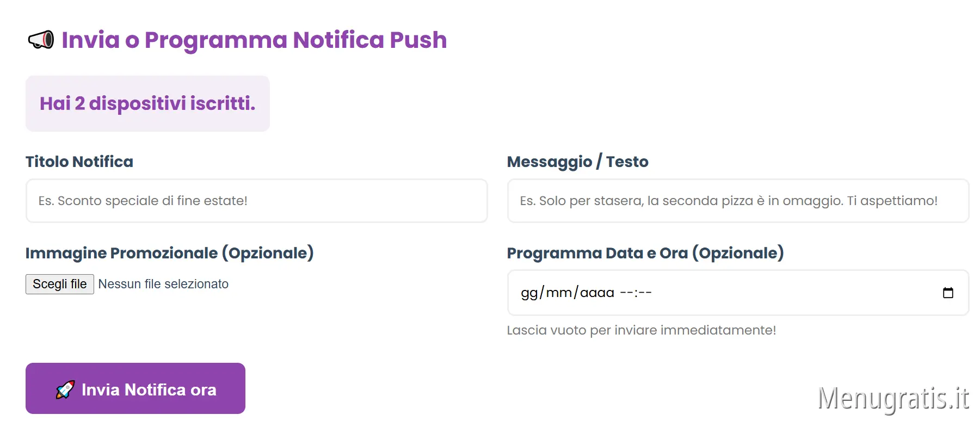Image resolution: width=980 pixels, height=427 pixels.
Task: Click the rocket icon on the send button
Action: [x=65, y=388]
